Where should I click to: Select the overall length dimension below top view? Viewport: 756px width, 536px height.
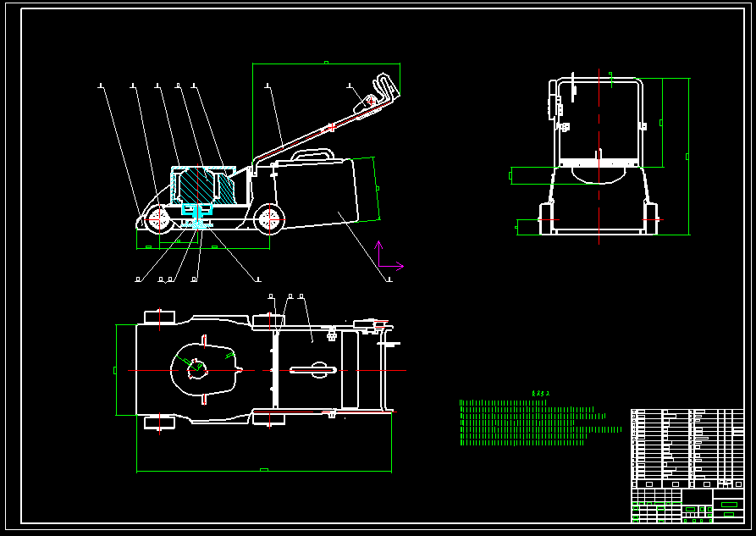click(x=264, y=470)
